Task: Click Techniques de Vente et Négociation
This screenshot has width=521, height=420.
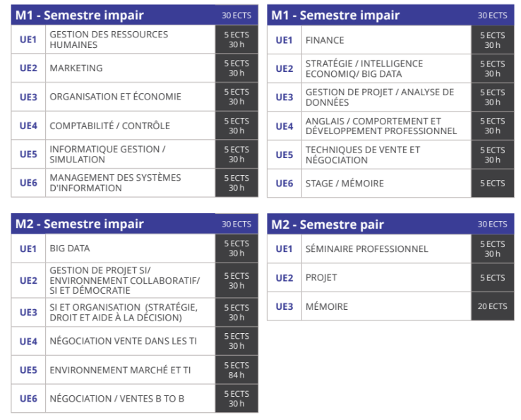Action: tap(363, 155)
